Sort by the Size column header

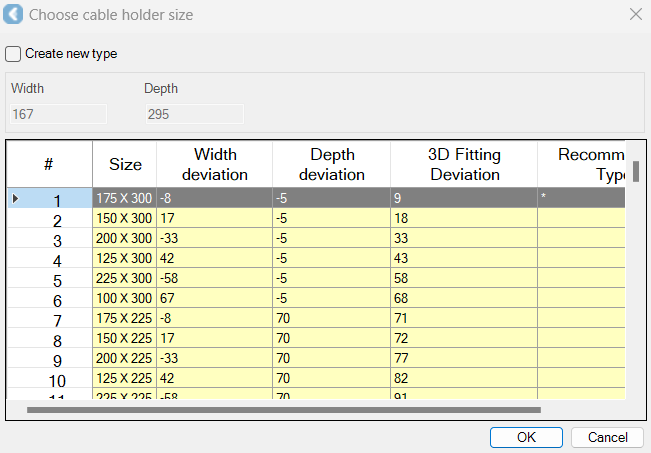coord(125,164)
